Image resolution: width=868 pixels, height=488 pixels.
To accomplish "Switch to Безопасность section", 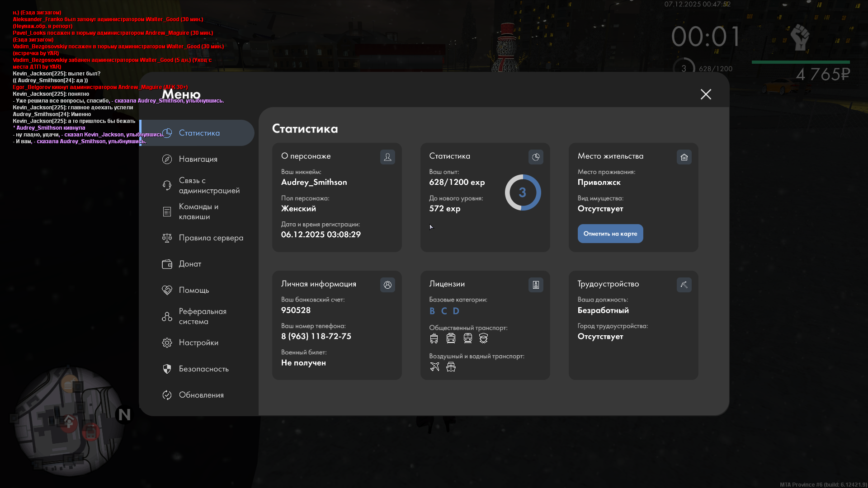I will (203, 369).
